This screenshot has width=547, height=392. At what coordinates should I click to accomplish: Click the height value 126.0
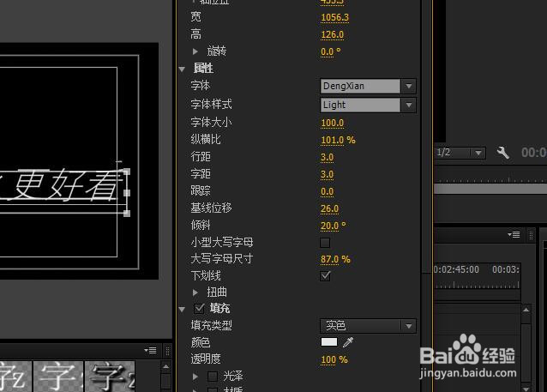(332, 35)
